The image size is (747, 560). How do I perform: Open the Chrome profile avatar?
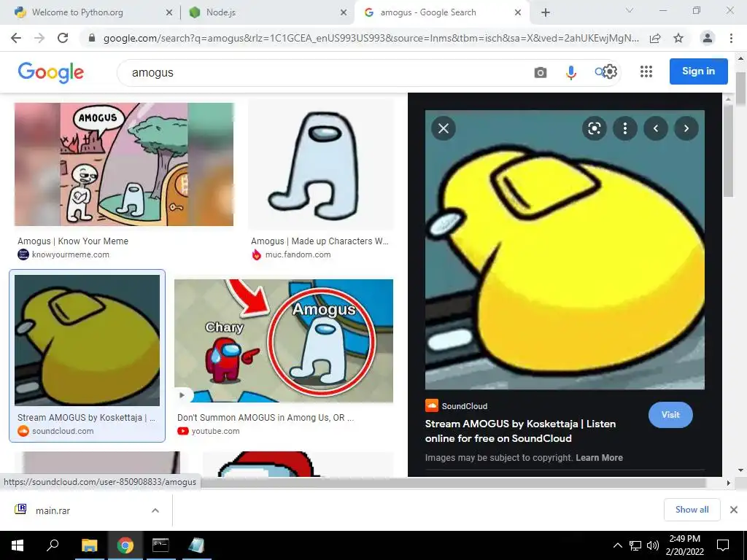point(708,38)
